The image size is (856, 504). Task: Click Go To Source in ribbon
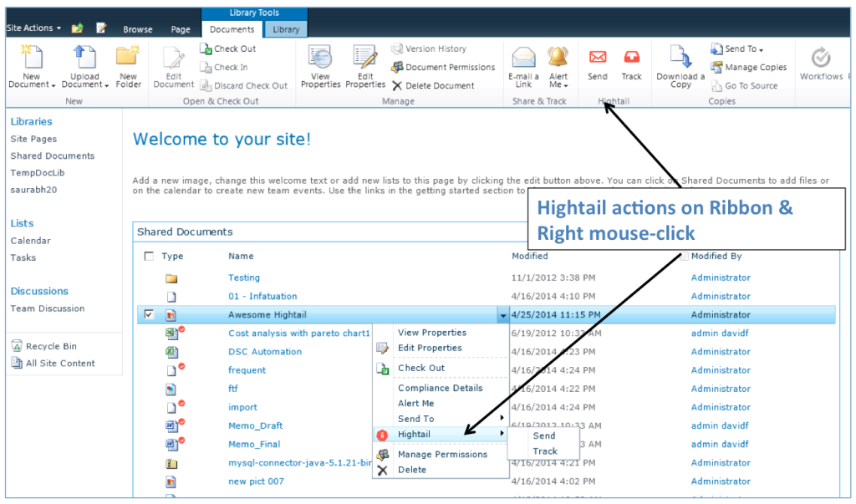(x=744, y=86)
